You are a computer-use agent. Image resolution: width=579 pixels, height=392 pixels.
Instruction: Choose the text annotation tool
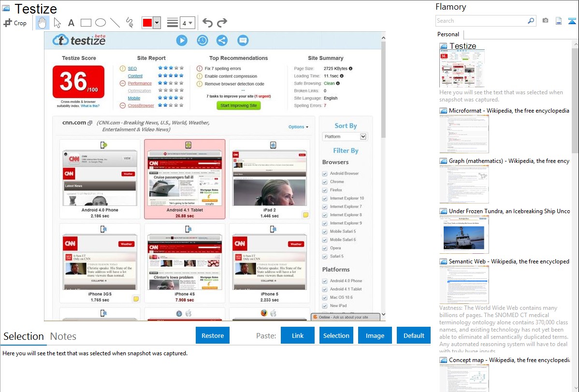[x=71, y=23]
